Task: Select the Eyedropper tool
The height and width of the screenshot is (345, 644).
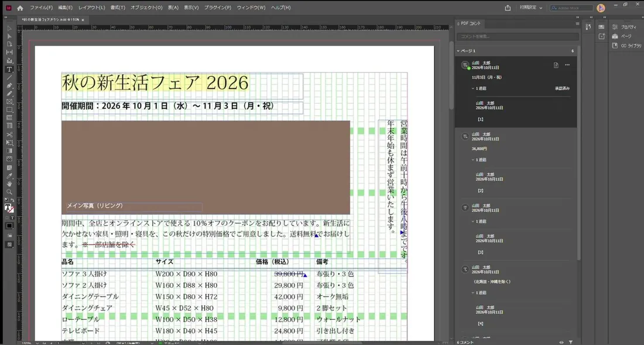Action: coord(9,176)
